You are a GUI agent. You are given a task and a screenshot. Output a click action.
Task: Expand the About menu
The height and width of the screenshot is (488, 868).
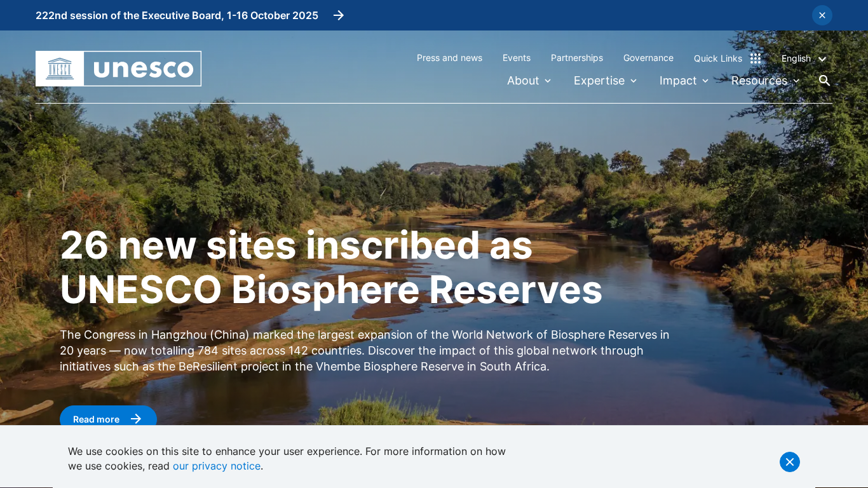coord(529,81)
